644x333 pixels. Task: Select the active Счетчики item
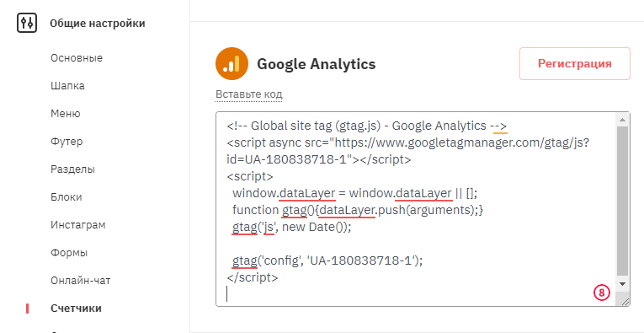[76, 309]
